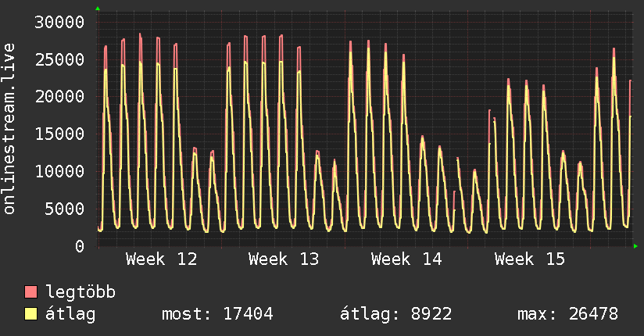Click the 25000 y-axis label
Screen dimensions: 644x336
59,59
